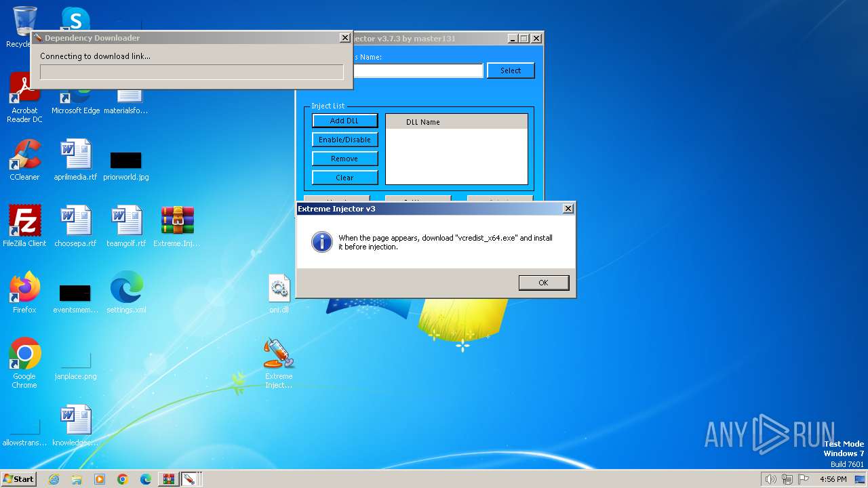
Task: Launch Google Chrome desktop shortcut
Action: [24, 364]
